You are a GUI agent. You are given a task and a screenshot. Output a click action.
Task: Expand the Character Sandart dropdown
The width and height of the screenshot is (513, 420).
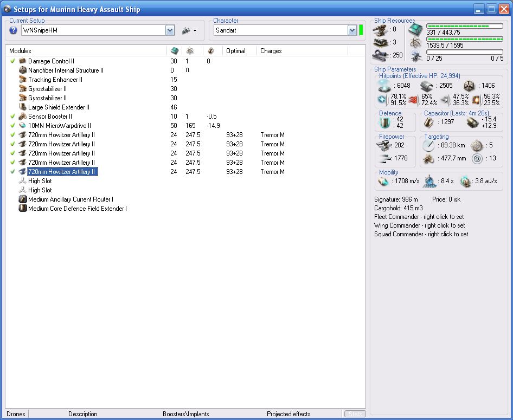(352, 30)
